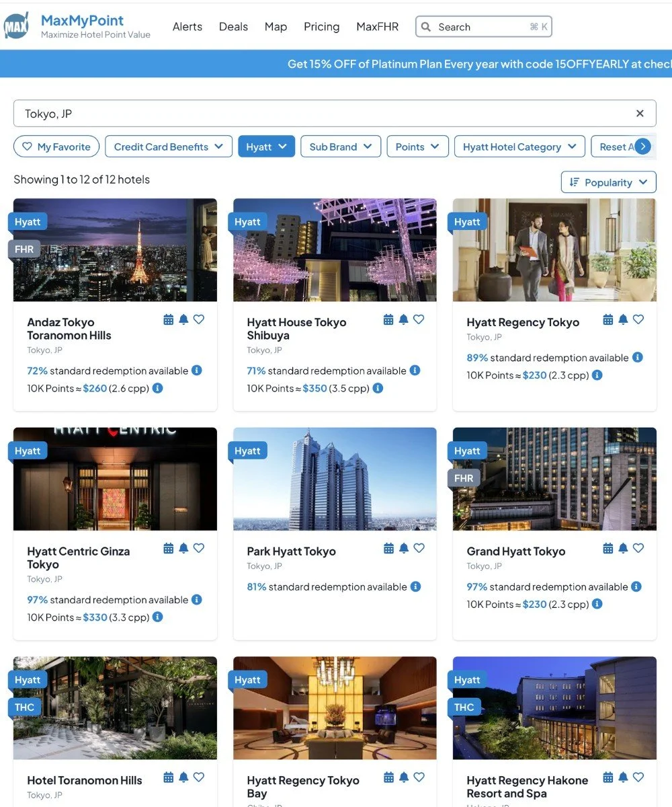
Task: Open calendar for Hyatt Regency Hakone Resort
Action: 608,777
